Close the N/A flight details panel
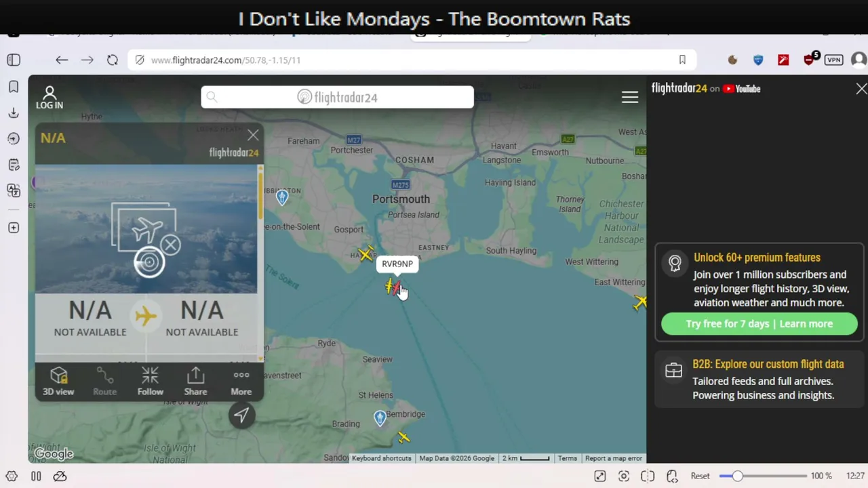 pyautogui.click(x=253, y=136)
